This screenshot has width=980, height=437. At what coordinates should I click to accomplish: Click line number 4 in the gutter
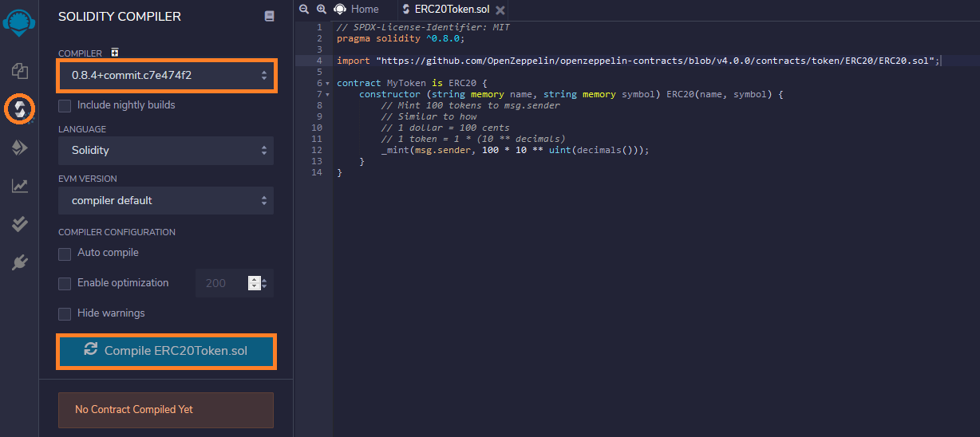[x=319, y=61]
